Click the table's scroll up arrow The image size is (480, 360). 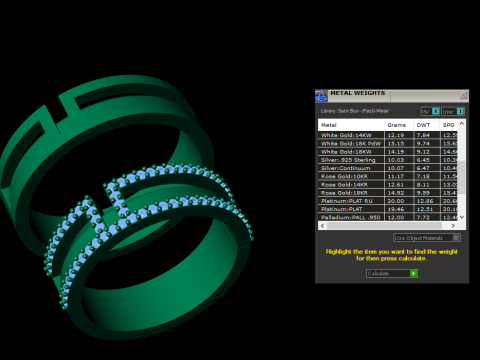point(462,123)
